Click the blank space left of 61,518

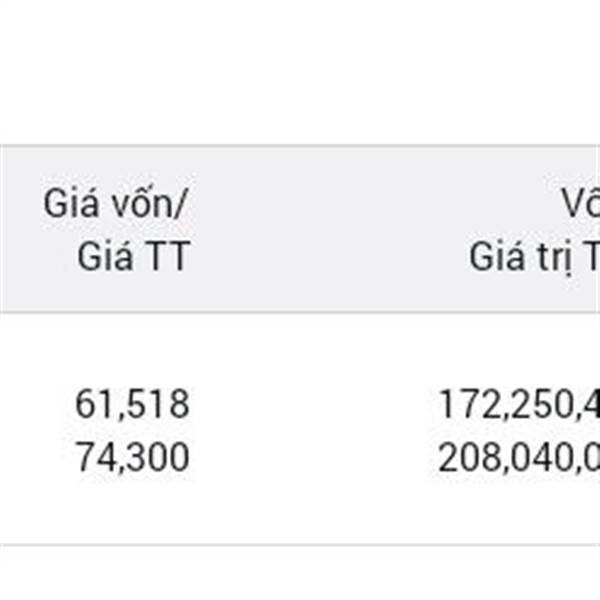click(36, 404)
